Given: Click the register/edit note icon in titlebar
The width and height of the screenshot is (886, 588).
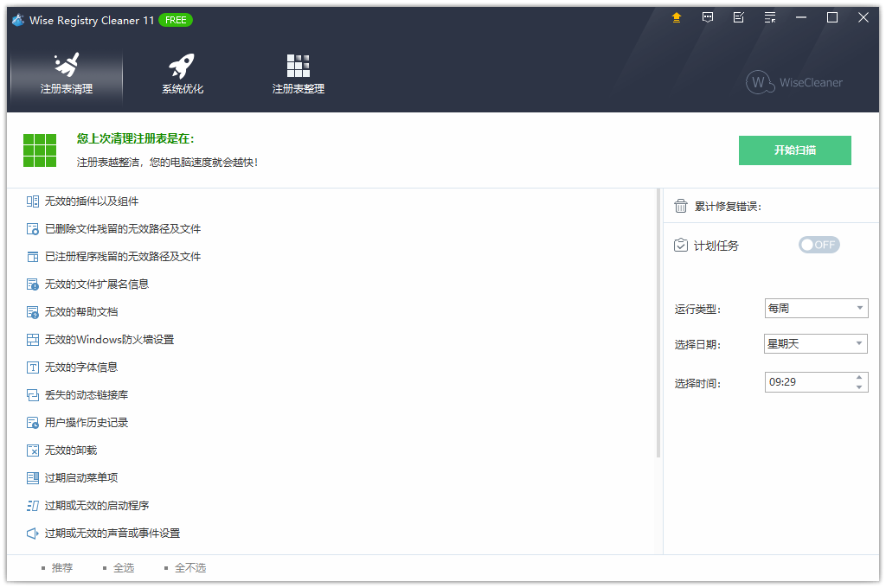Looking at the screenshot, I should pos(738,17).
